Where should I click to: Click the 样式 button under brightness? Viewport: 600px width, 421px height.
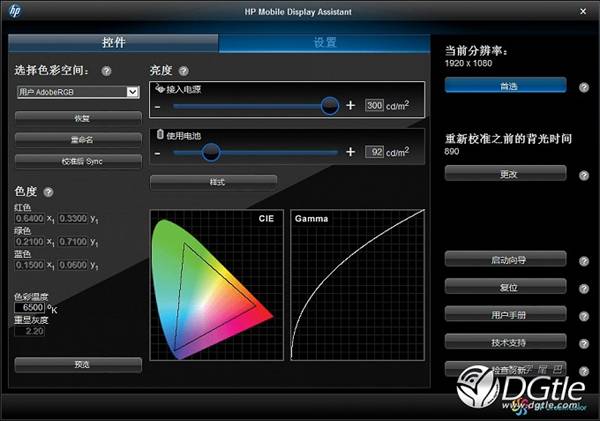click(214, 182)
